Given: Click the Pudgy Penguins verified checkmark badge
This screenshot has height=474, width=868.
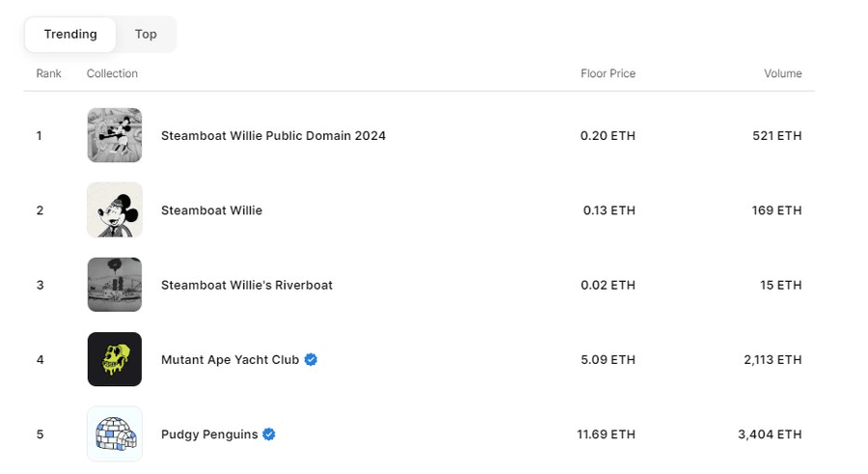Looking at the screenshot, I should 269,434.
